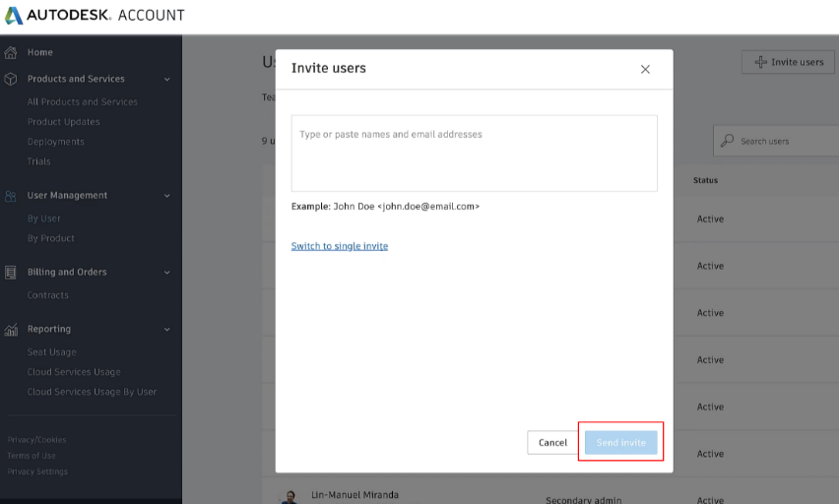Image resolution: width=839 pixels, height=504 pixels.
Task: Open Cloud Services Usage By User
Action: [92, 392]
